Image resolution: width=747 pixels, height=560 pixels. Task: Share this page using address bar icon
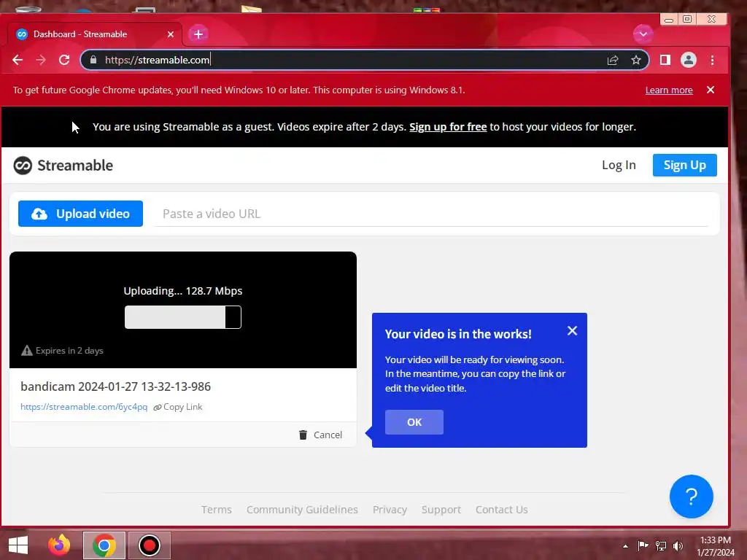613,60
